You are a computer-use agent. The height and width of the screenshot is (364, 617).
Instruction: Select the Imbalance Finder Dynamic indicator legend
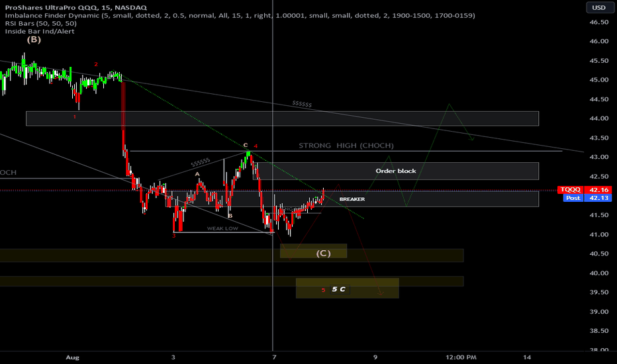(x=240, y=15)
